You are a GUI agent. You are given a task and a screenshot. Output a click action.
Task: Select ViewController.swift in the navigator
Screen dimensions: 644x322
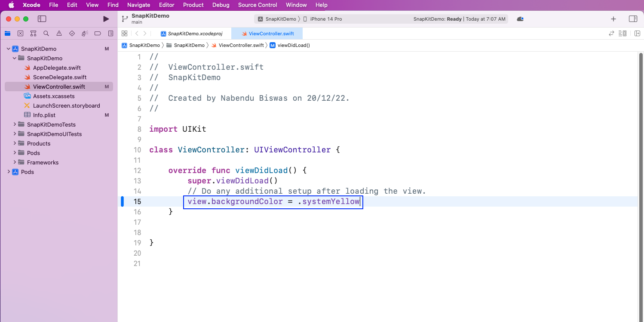(x=59, y=87)
